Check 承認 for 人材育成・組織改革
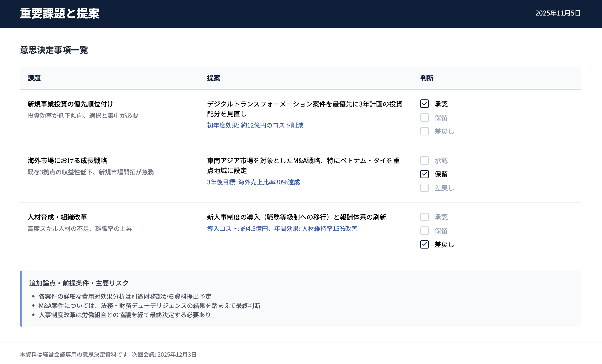This screenshot has width=602, height=364. click(x=424, y=217)
